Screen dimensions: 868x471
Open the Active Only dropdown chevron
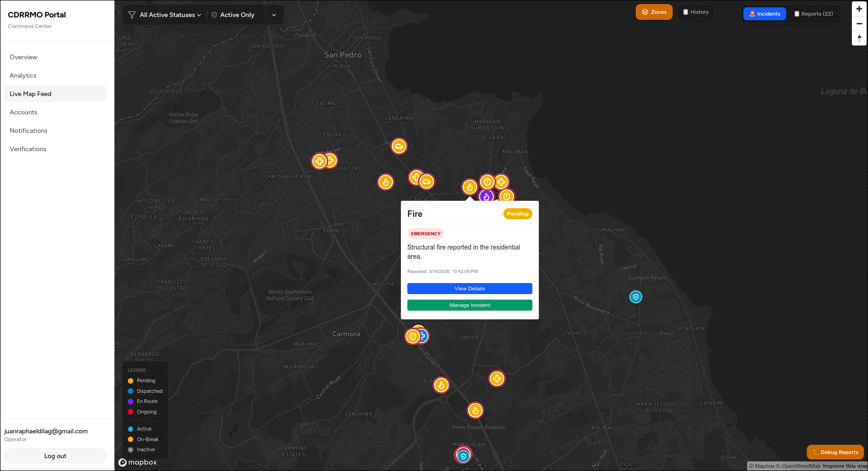click(x=274, y=15)
